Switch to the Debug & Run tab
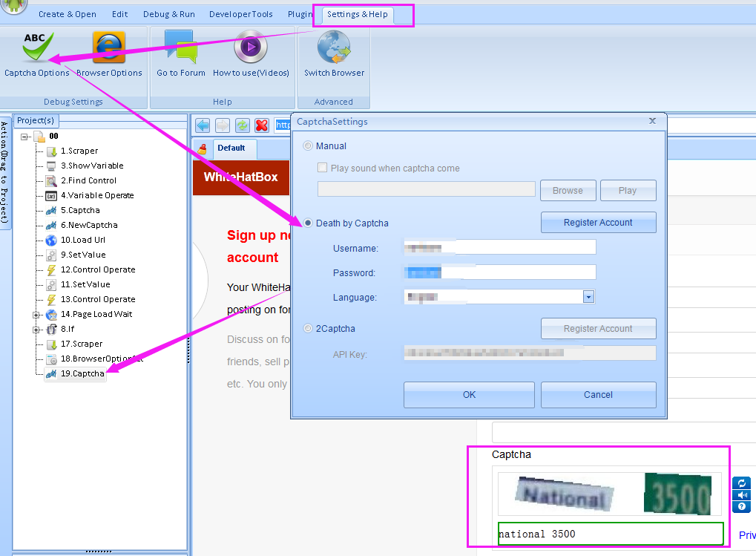The height and width of the screenshot is (556, 756). coord(168,14)
